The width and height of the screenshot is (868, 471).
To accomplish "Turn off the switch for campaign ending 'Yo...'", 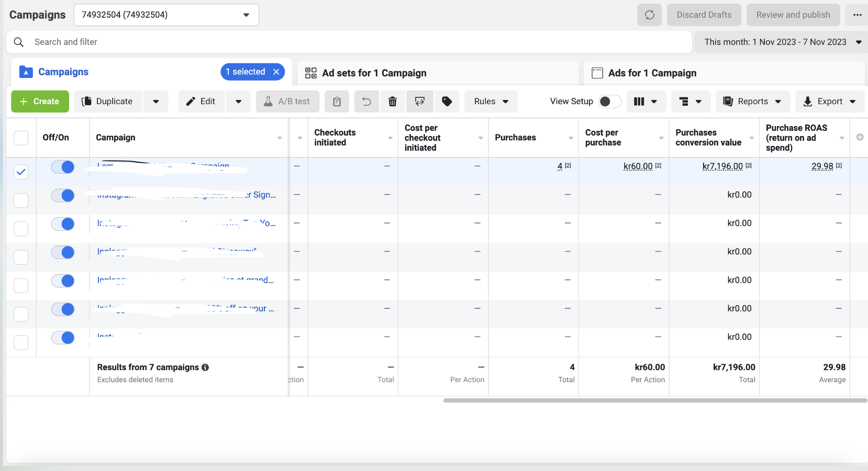I will pyautogui.click(x=63, y=224).
